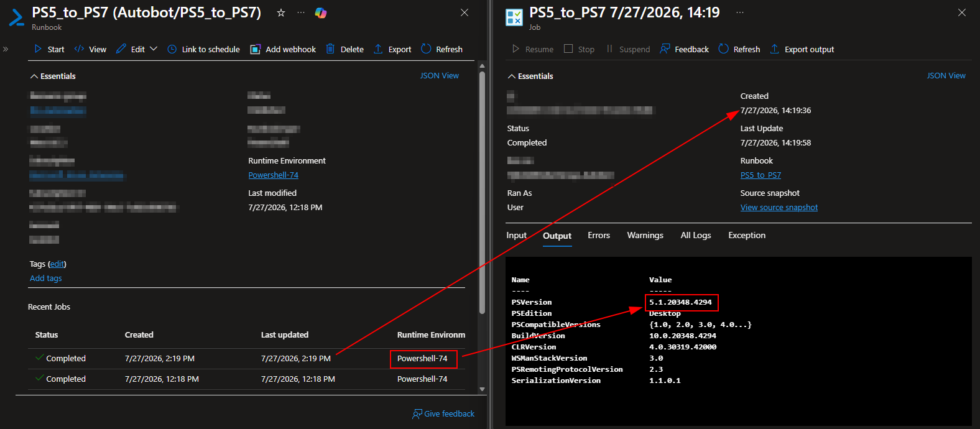The image size is (980, 429).
Task: Open more options ellipsis beside job title
Action: pos(740,12)
